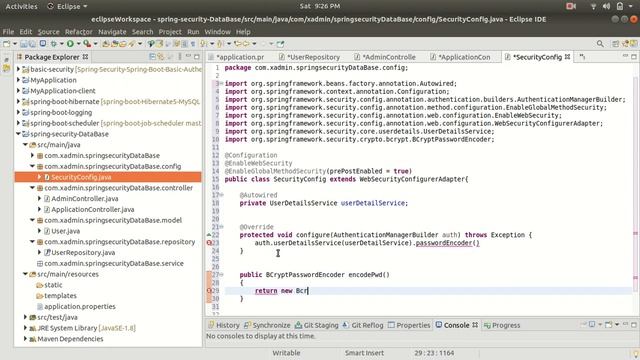
Task: Click Link with Editor icon in Package Explorer
Action: [x=161, y=57]
